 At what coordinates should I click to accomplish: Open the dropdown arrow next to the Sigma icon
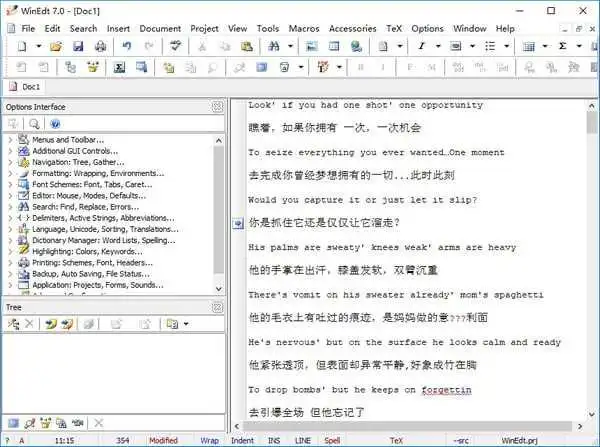(x=579, y=46)
